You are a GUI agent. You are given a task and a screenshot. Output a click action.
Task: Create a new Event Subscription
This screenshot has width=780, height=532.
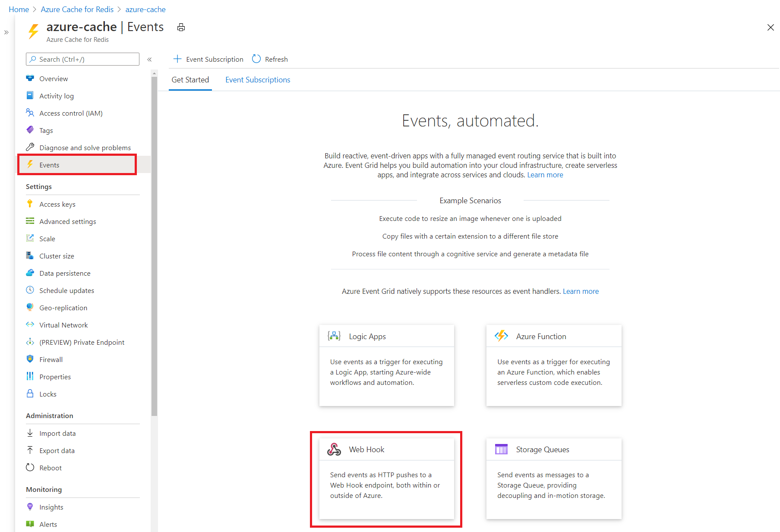click(x=208, y=59)
